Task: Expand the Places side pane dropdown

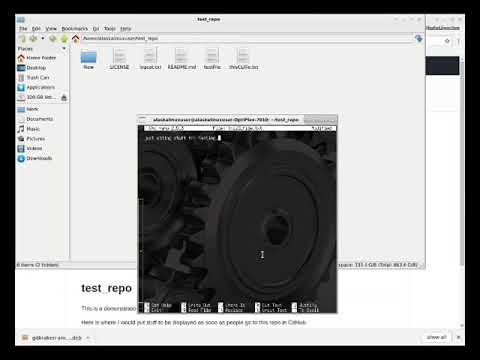Action: click(64, 49)
